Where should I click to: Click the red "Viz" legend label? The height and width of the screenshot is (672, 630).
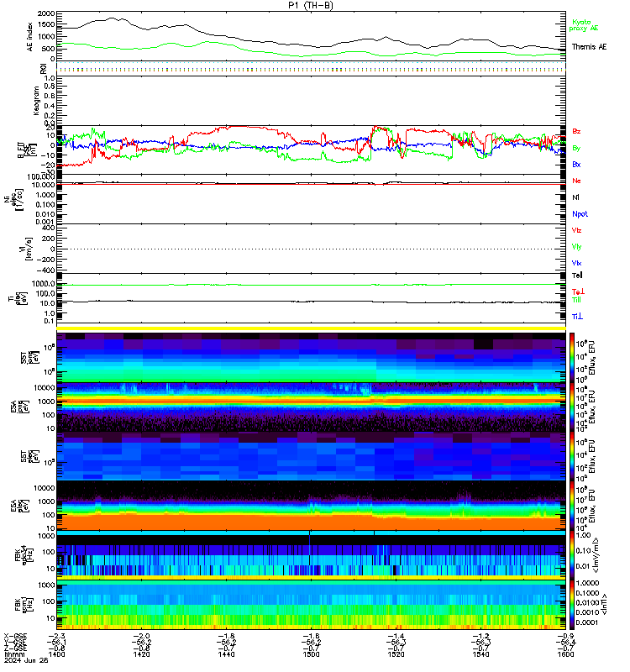tap(576, 230)
